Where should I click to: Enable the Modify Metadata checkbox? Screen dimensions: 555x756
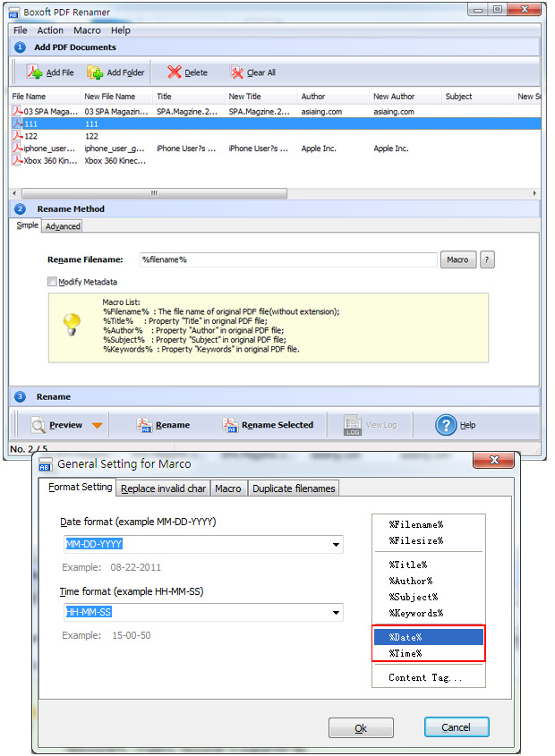[52, 282]
